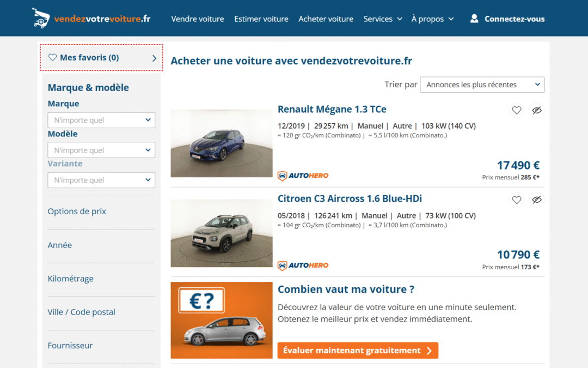Go to Vendre voiture page
This screenshot has height=368, width=588.
[198, 19]
